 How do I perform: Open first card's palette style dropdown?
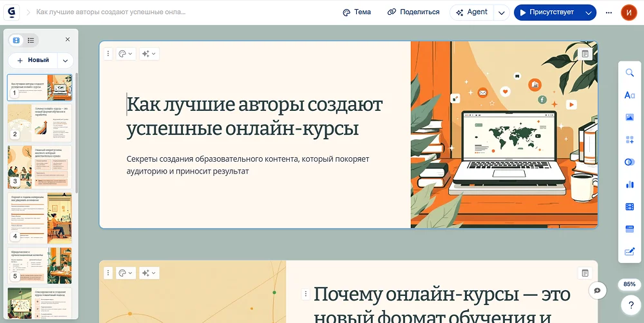coord(126,54)
